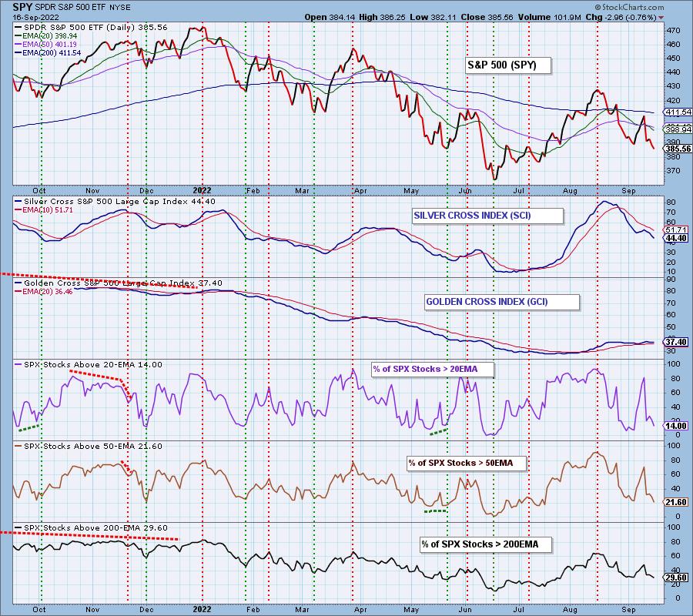Image resolution: width=693 pixels, height=616 pixels.
Task: Select the EMA(20) 36.46 legend entry
Action: click(x=44, y=292)
